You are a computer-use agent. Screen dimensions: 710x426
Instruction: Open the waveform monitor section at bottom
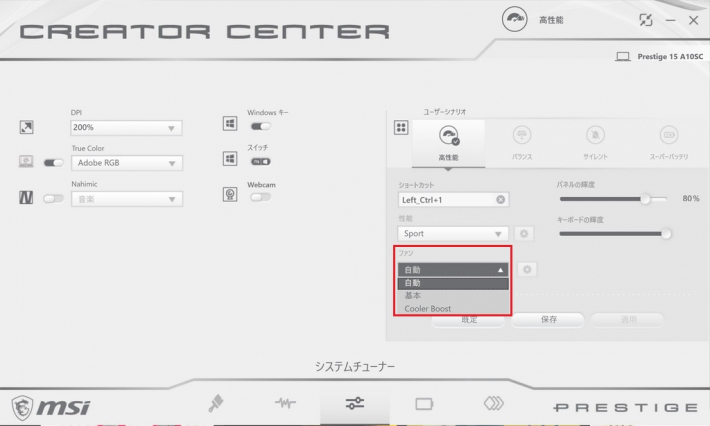click(286, 404)
